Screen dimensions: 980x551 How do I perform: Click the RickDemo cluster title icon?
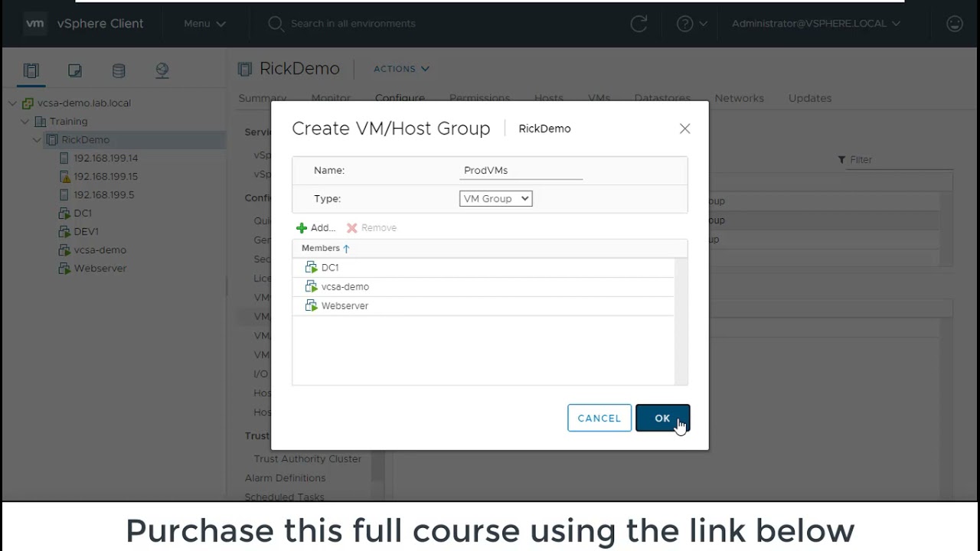tap(244, 69)
